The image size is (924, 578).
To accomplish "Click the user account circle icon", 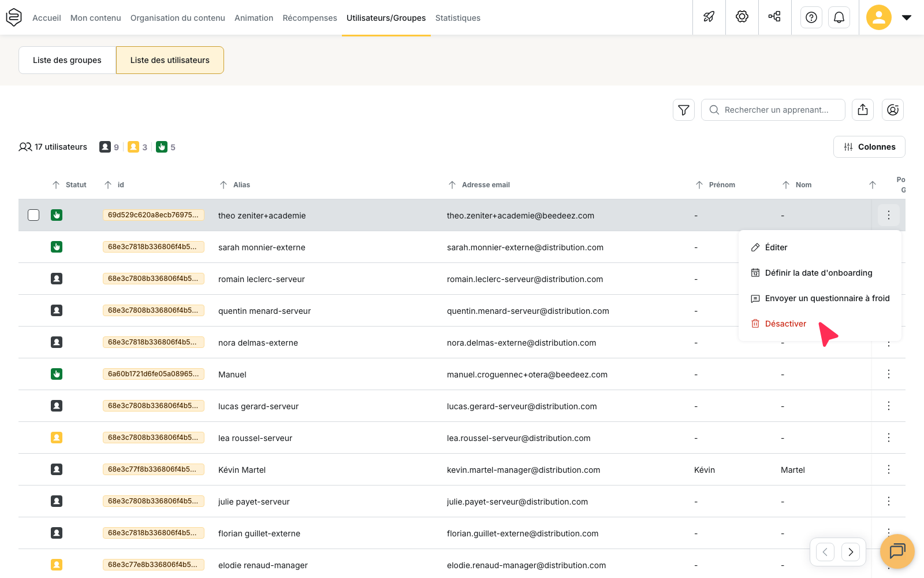I will click(x=893, y=110).
